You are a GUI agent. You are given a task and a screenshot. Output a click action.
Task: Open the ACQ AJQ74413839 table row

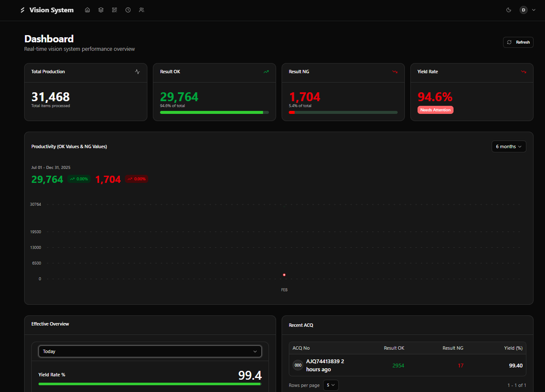[x=407, y=365]
